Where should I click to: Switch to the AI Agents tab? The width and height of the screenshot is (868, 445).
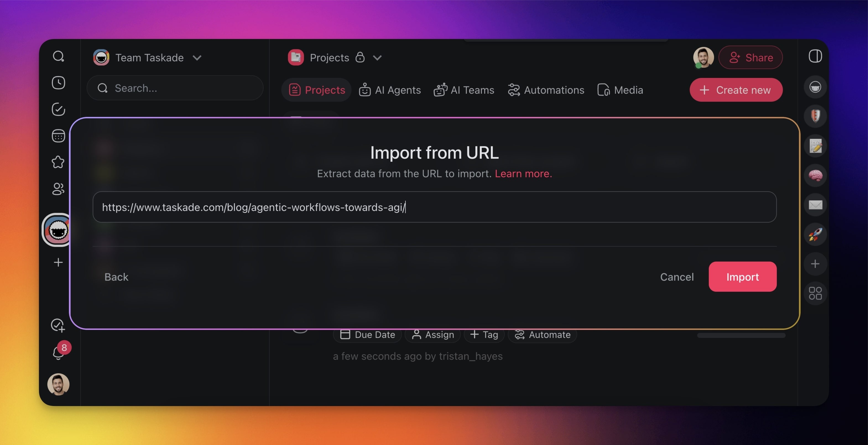[390, 90]
